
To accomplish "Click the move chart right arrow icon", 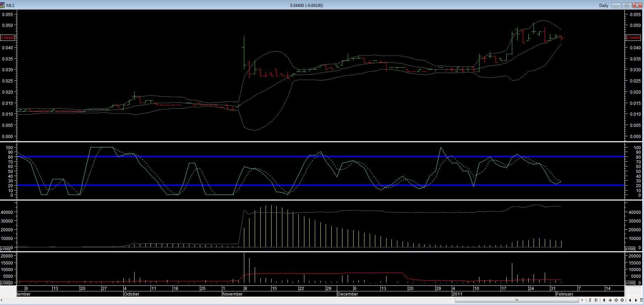I will pos(636,300).
